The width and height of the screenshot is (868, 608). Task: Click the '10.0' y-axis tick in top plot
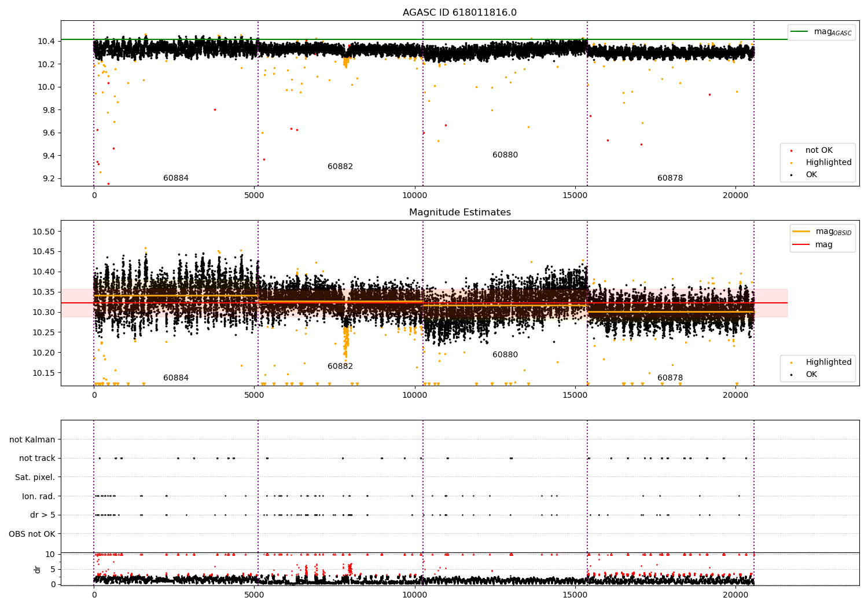[46, 87]
